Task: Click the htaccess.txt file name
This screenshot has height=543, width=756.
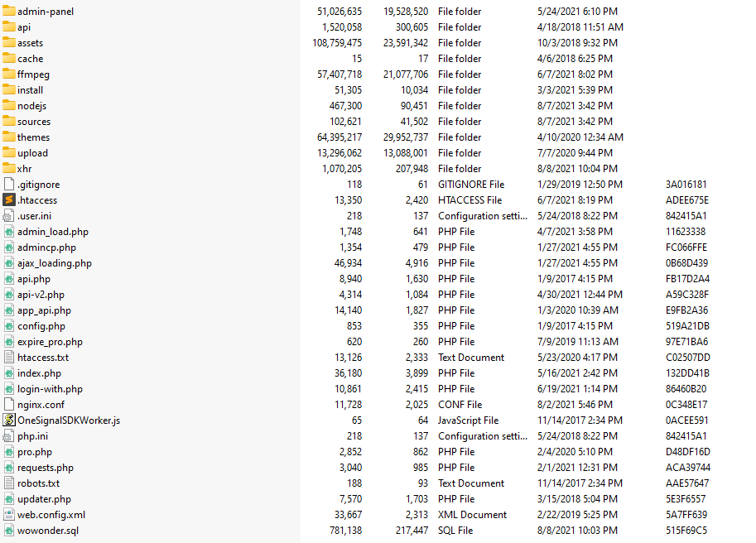Action: pos(43,358)
